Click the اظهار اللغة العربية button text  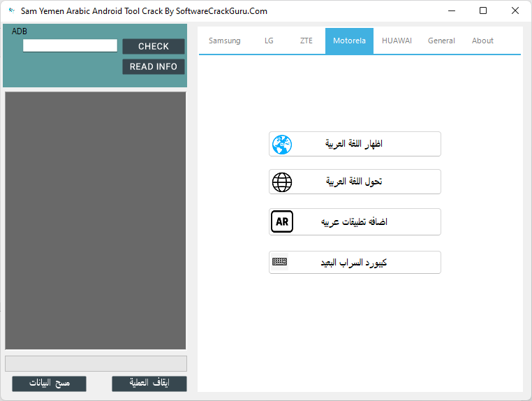click(354, 144)
